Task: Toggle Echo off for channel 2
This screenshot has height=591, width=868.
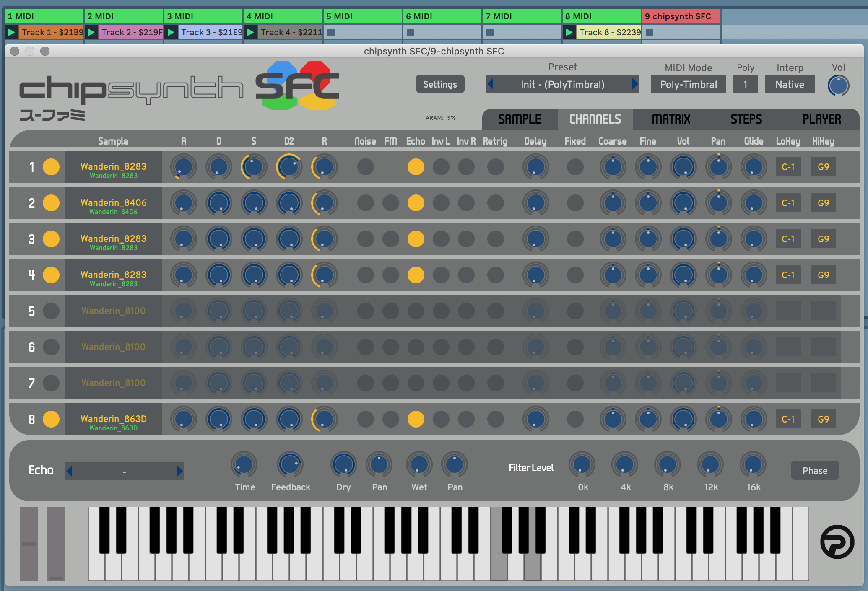Action: point(416,203)
